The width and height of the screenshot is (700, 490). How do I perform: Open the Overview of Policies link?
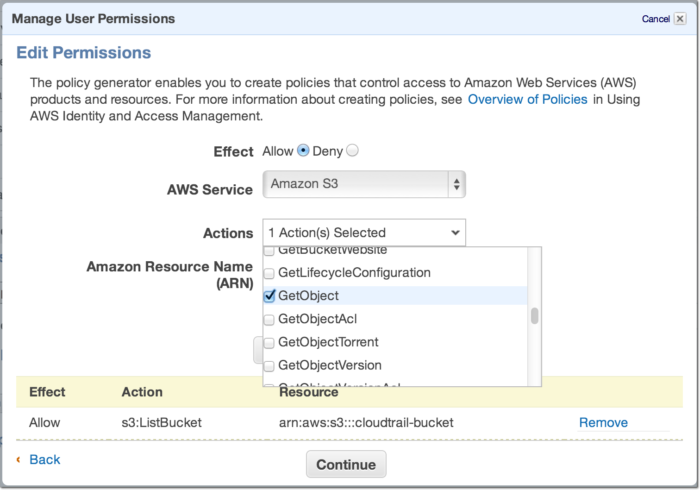point(529,100)
